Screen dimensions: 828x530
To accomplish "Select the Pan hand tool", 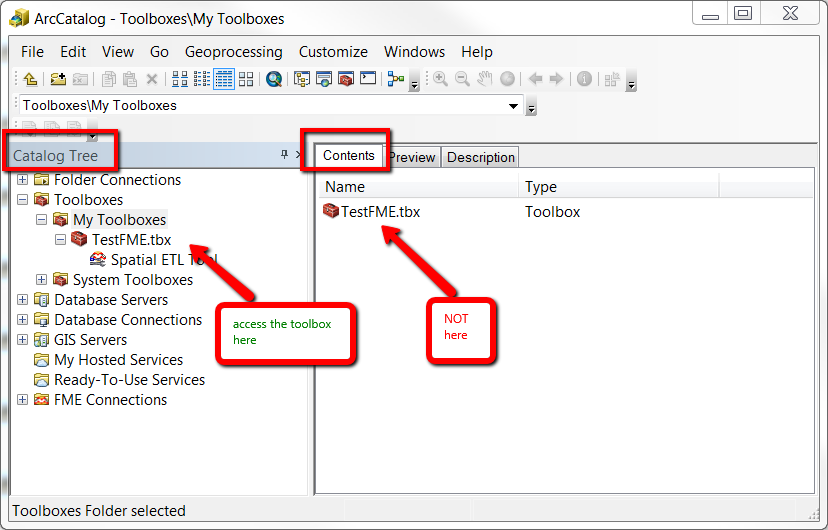I will click(485, 79).
